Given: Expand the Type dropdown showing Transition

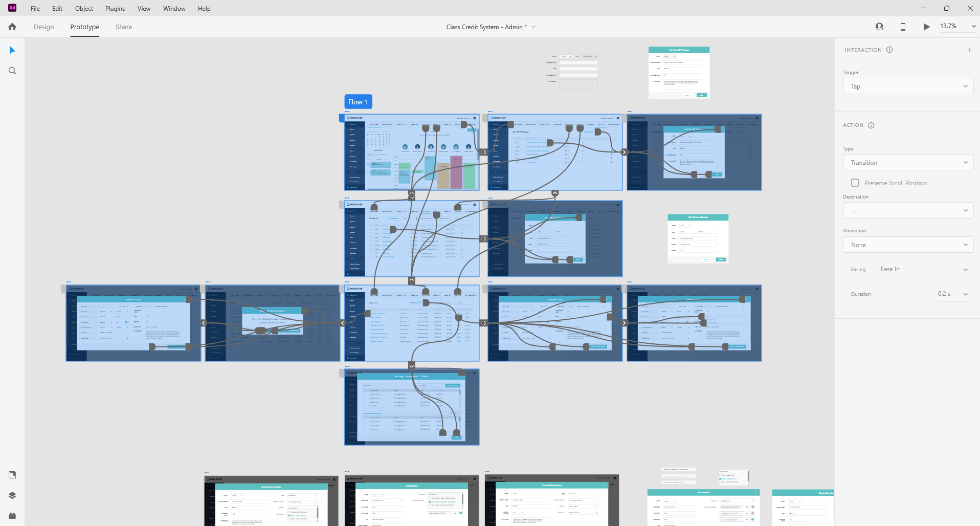Looking at the screenshot, I should (908, 163).
